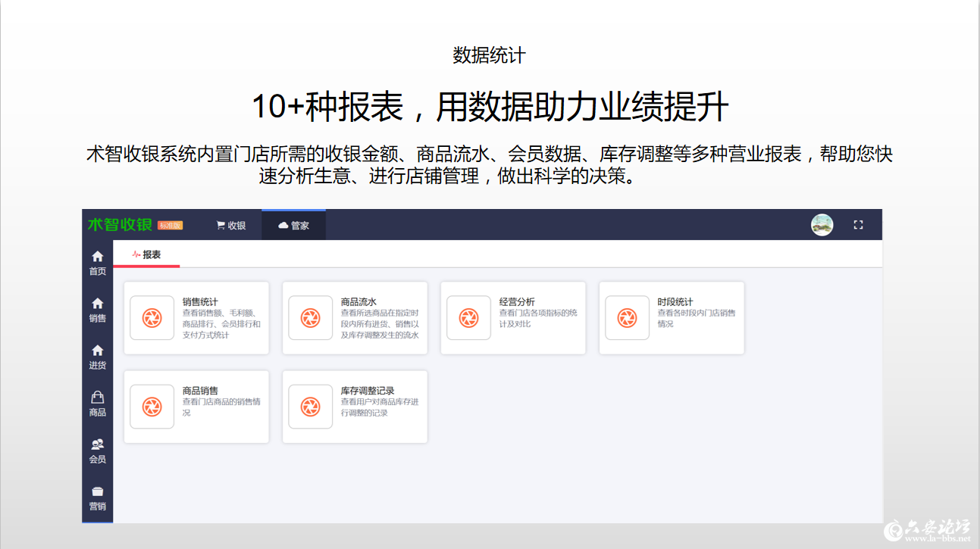This screenshot has height=549, width=980.
Task: Click the 商品流水 card's orange aperture icon
Action: (x=311, y=318)
